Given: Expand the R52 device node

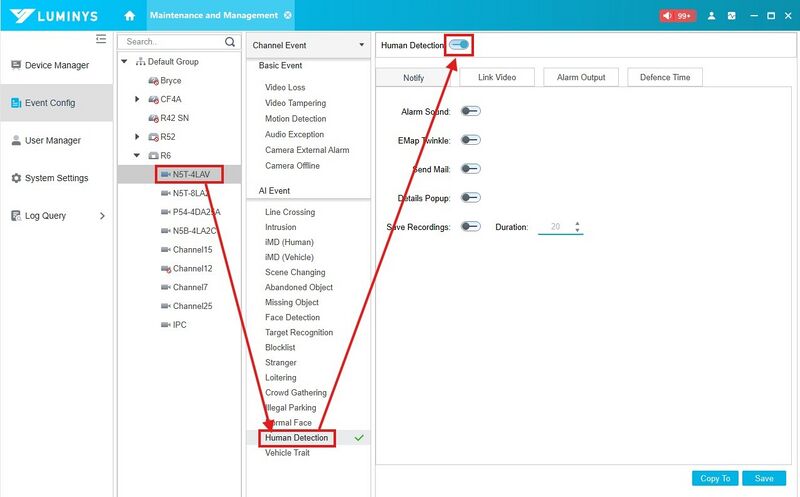Looking at the screenshot, I should [x=137, y=137].
